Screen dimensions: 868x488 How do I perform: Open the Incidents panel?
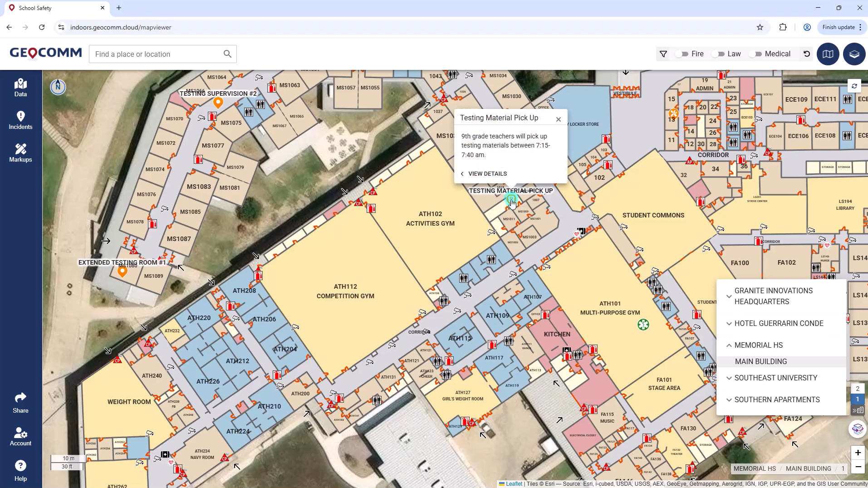[20, 120]
